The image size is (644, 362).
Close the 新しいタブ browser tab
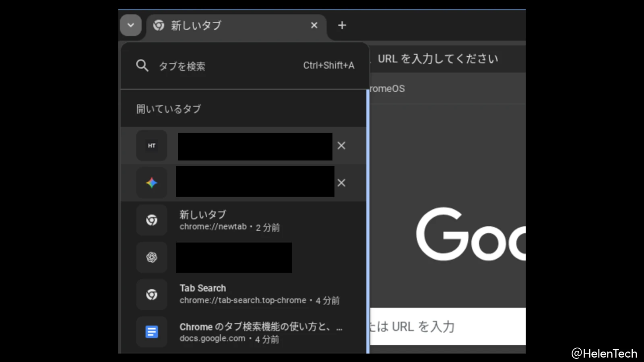pos(314,25)
